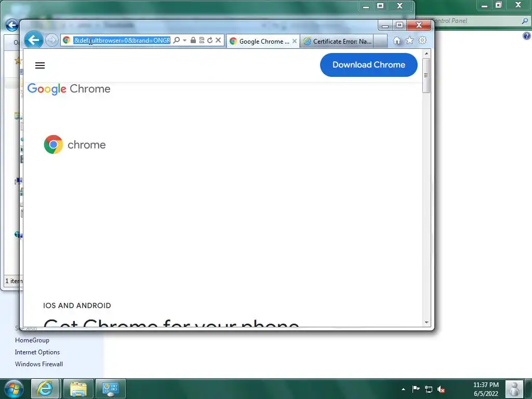Click the vertical scrollbar thumb
Screen dimensions: 532x399
tap(427, 75)
